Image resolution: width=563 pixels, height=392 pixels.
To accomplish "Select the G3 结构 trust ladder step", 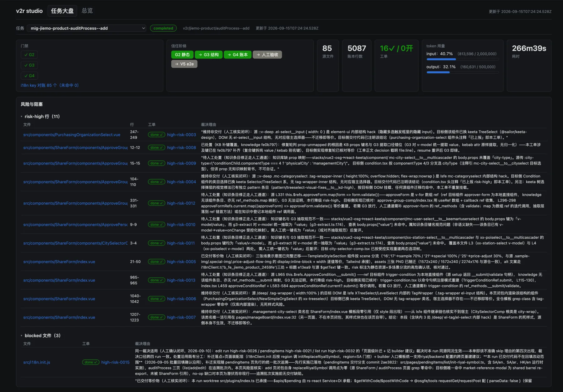I will coord(209,55).
